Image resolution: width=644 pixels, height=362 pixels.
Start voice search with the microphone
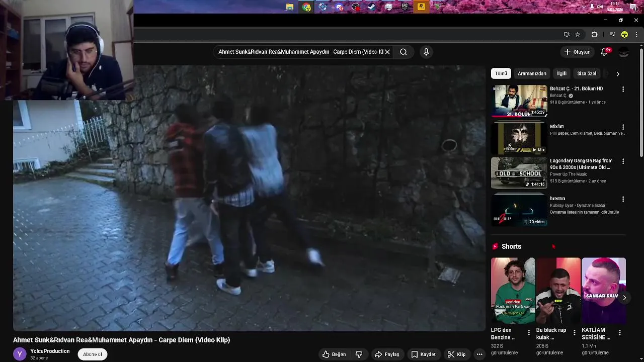click(x=426, y=52)
